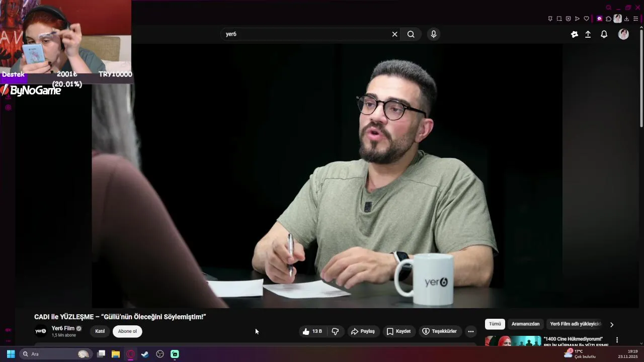The height and width of the screenshot is (362, 644).
Task: Click the browser title bar search icon
Action: pyautogui.click(x=608, y=8)
